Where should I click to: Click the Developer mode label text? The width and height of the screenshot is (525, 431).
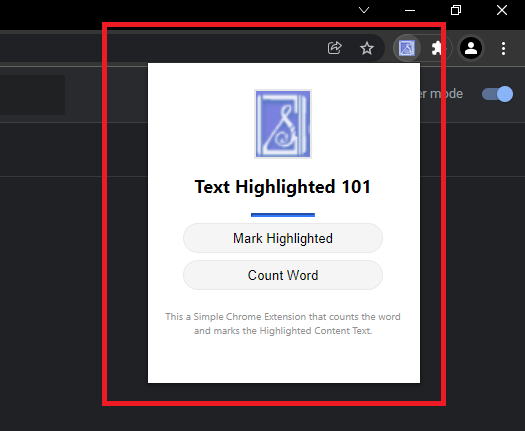[441, 94]
